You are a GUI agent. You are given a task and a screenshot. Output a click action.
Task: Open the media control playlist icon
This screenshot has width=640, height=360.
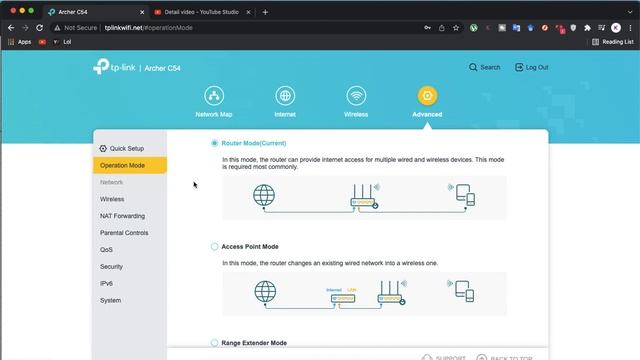pyautogui.click(x=602, y=28)
